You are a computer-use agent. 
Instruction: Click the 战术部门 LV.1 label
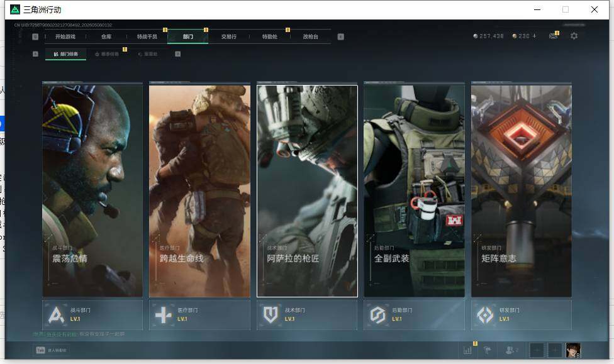click(x=290, y=319)
